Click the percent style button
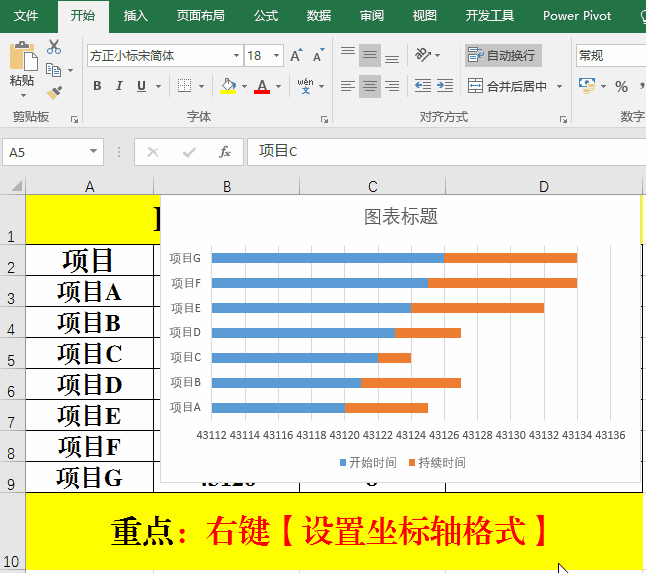This screenshot has height=573, width=646. tap(621, 87)
